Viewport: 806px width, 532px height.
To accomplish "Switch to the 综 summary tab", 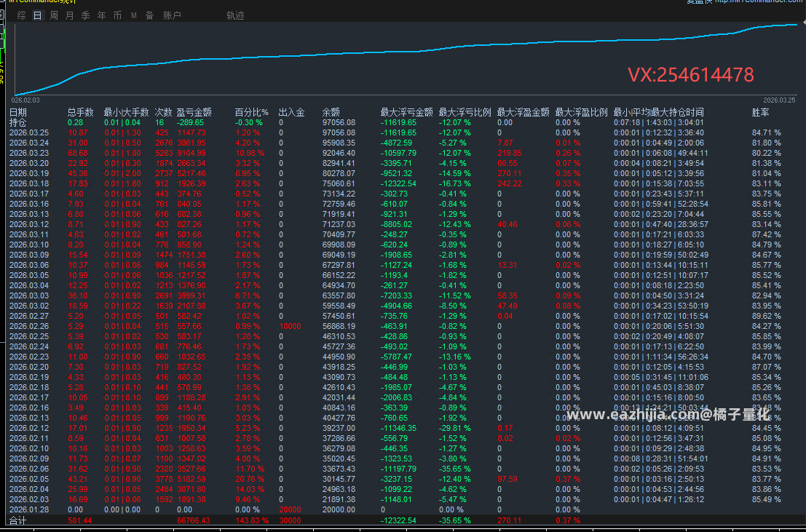I will [x=21, y=15].
